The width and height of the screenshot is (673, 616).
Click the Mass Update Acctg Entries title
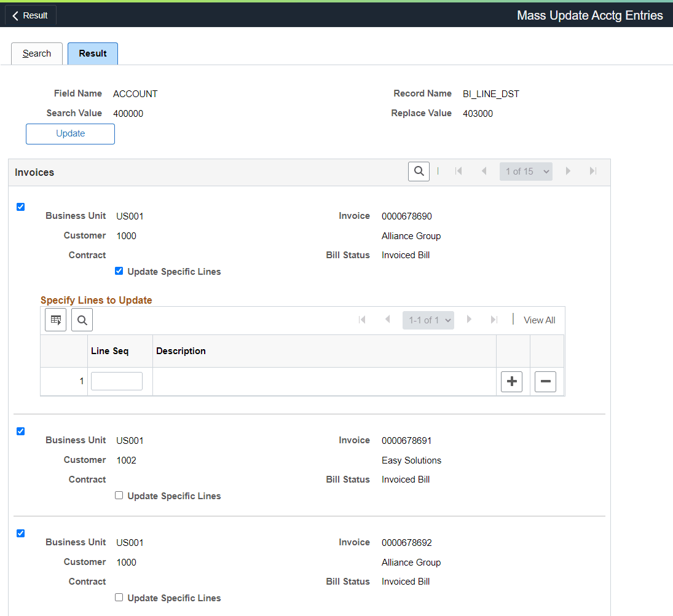tap(590, 15)
